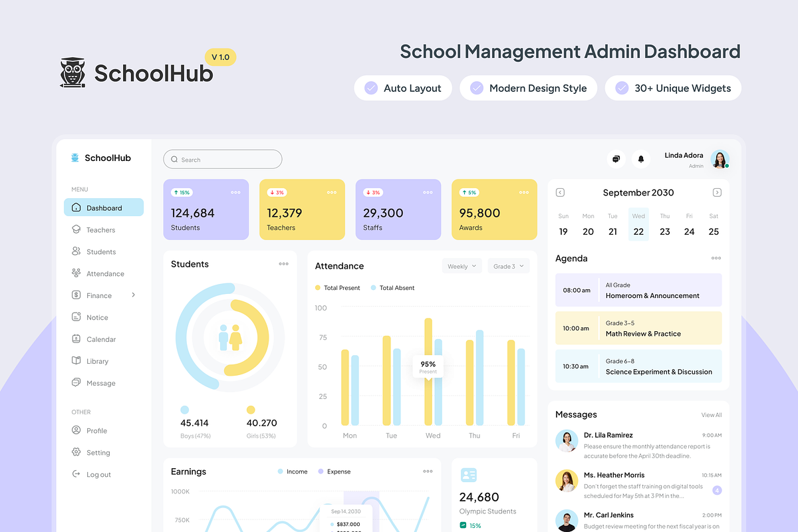
Task: Open the Math Review & Practice agenda item
Action: pyautogui.click(x=638, y=328)
